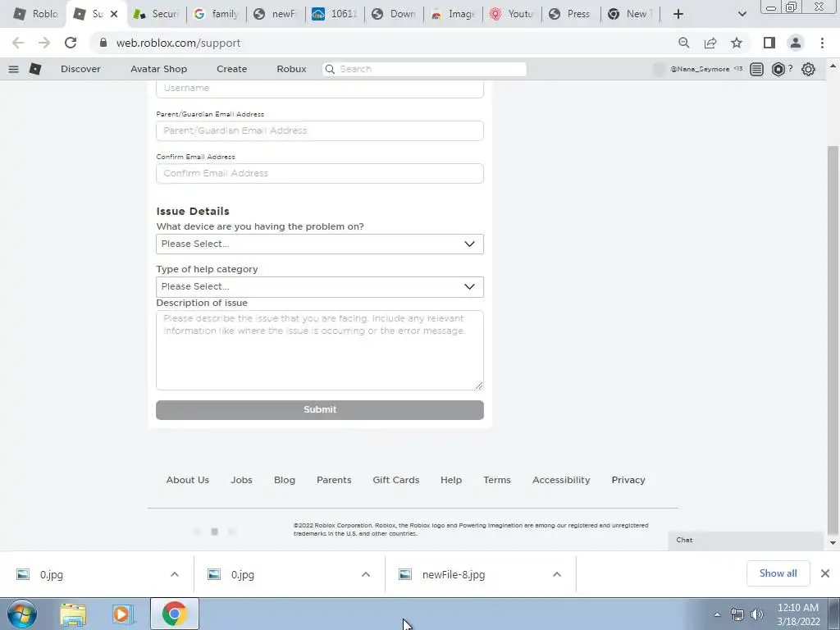The height and width of the screenshot is (630, 840).
Task: Click the Roblox search field
Action: (x=424, y=69)
